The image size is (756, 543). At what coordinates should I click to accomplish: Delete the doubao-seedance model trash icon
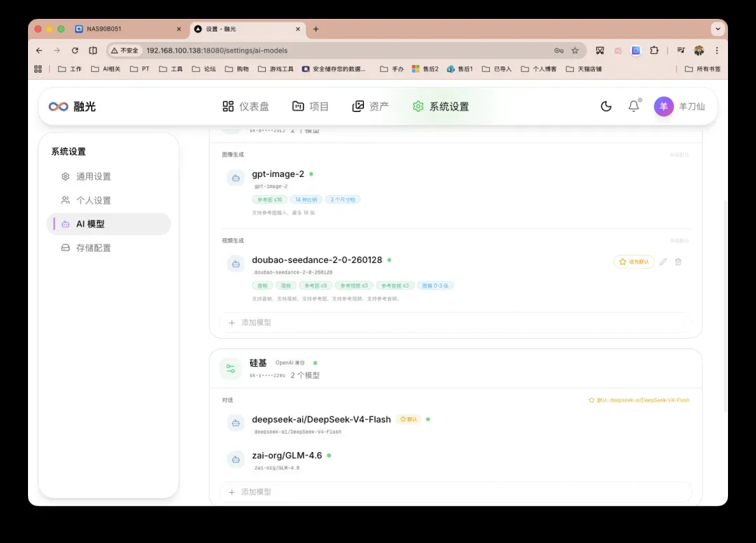(x=678, y=262)
